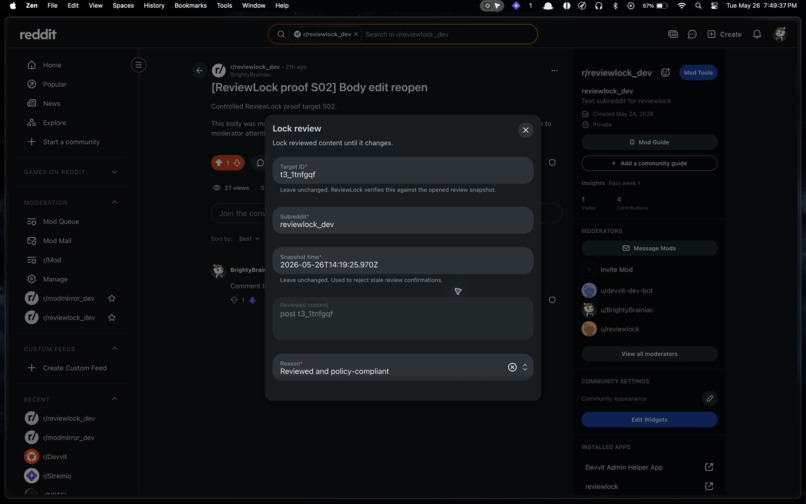The image size is (806, 504).
Task: Click View all moderators
Action: click(x=649, y=354)
